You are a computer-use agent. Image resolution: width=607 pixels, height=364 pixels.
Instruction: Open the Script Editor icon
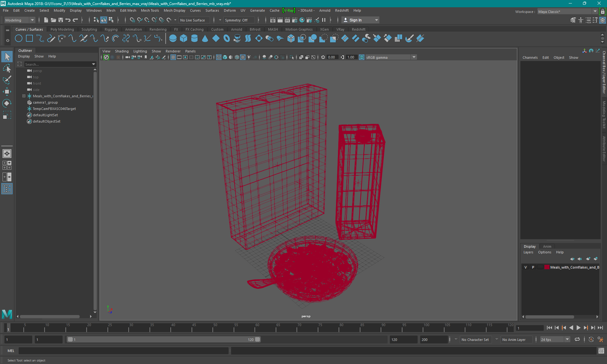601,351
